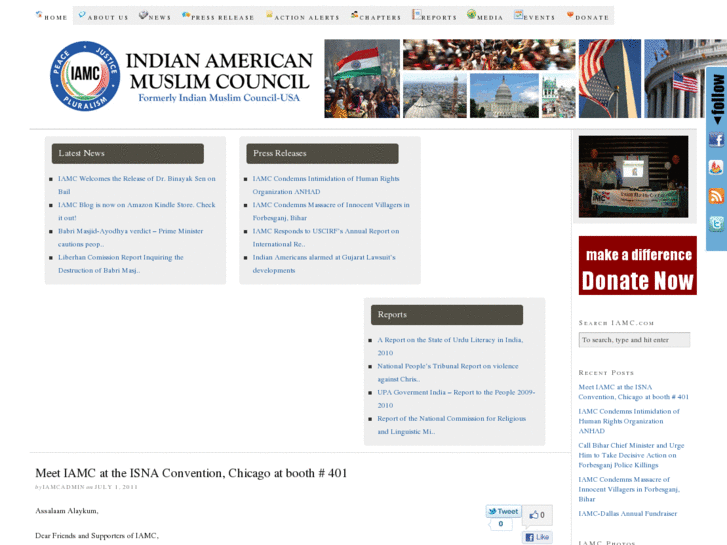Click the Tweet button

pyautogui.click(x=504, y=511)
